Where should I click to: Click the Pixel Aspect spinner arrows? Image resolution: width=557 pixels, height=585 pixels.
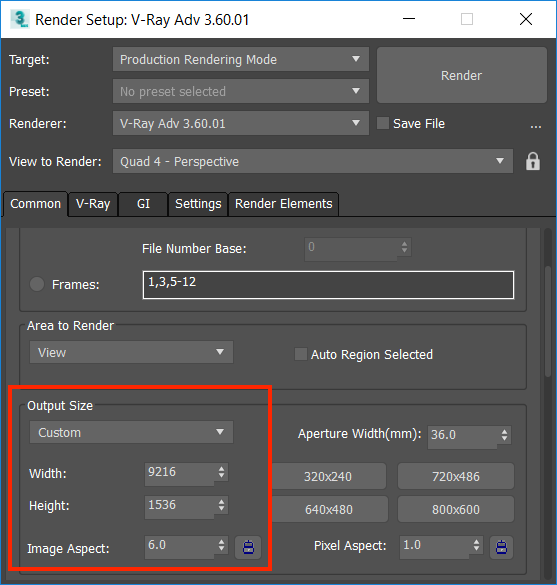point(476,545)
